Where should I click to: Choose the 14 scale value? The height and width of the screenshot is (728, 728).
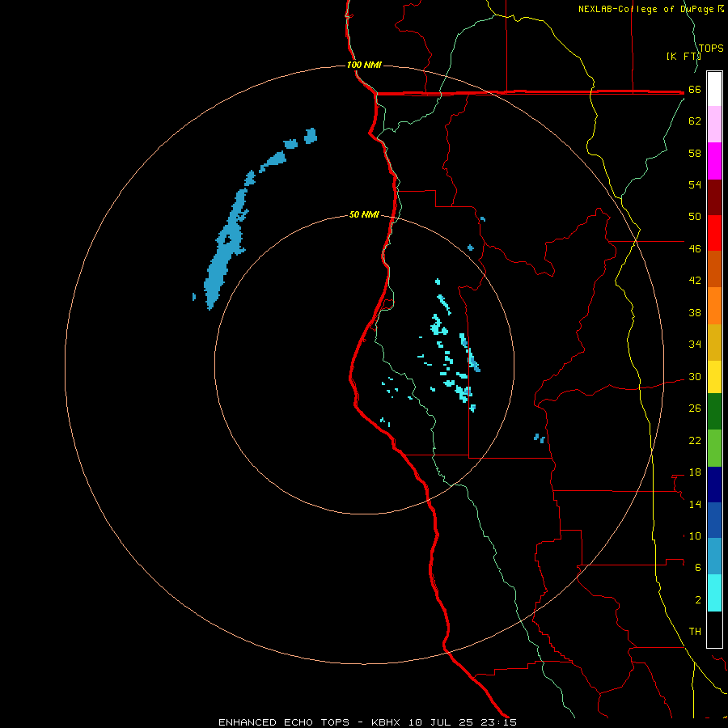tap(695, 504)
